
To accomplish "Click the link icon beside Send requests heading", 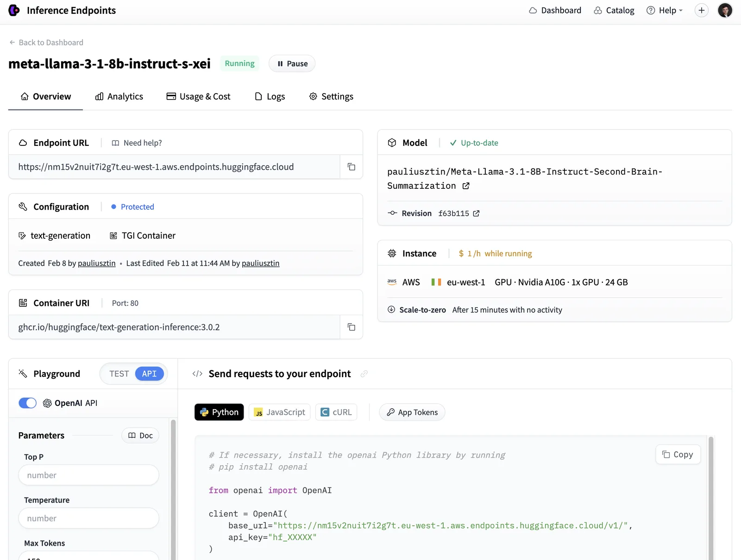I will pos(364,373).
